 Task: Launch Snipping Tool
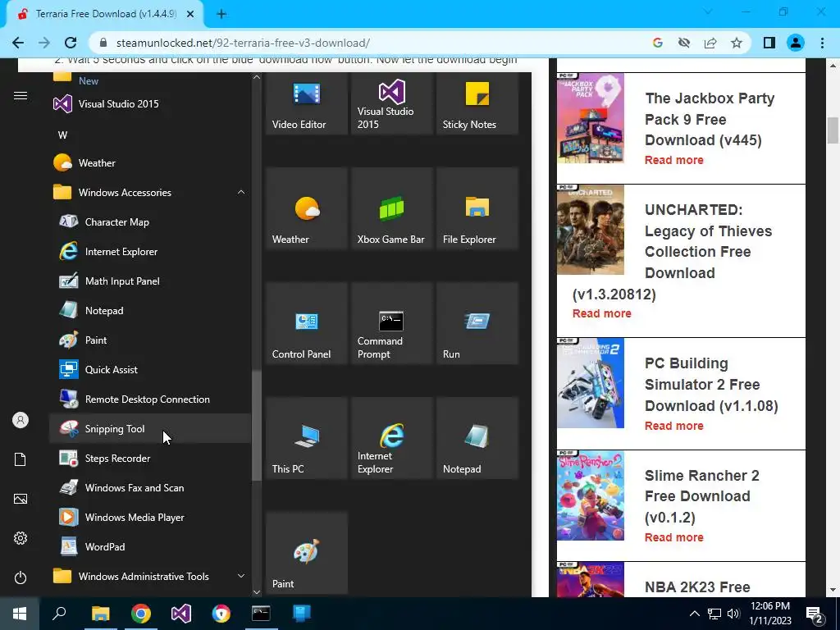150,428
